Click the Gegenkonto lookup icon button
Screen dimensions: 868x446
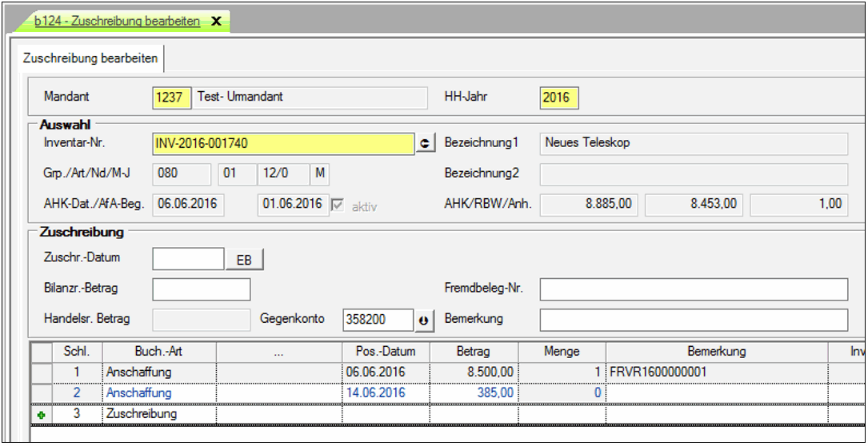(x=424, y=320)
